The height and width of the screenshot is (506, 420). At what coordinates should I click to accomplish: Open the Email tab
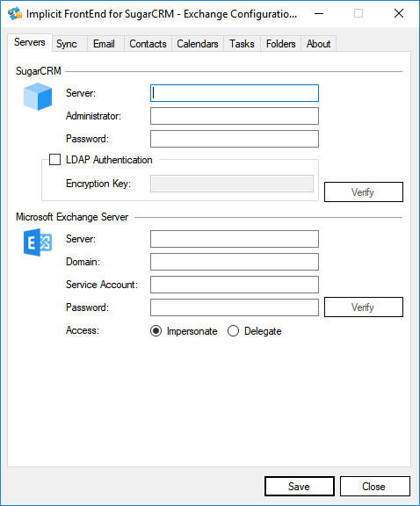[104, 44]
